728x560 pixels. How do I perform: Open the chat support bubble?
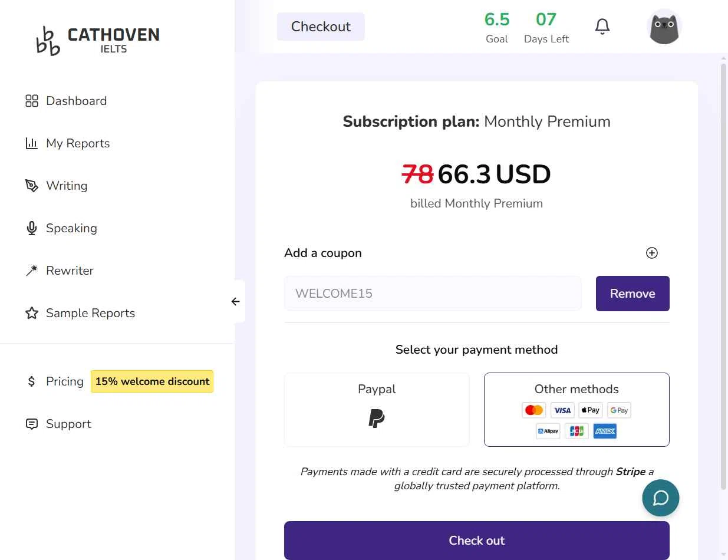click(661, 498)
